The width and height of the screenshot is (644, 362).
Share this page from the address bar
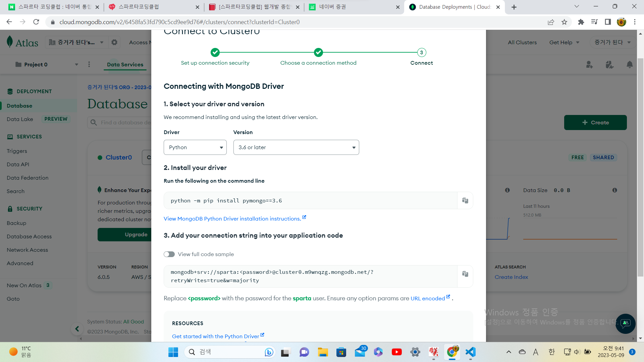point(551,22)
